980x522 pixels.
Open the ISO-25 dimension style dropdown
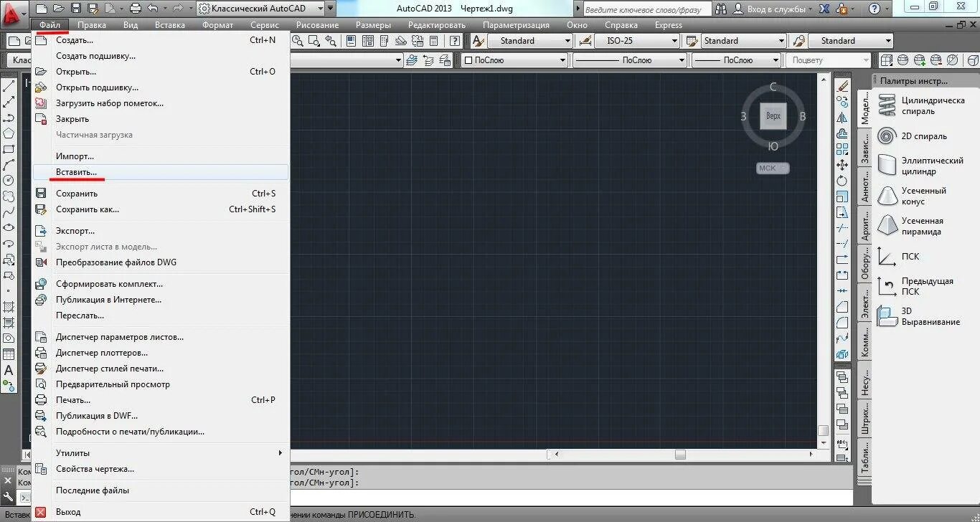point(636,41)
